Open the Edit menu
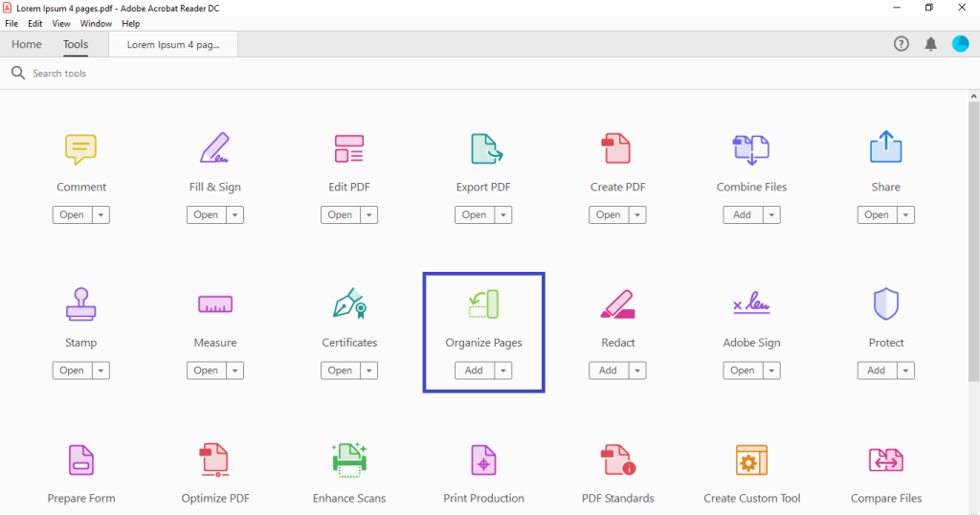This screenshot has width=980, height=515. click(x=35, y=24)
